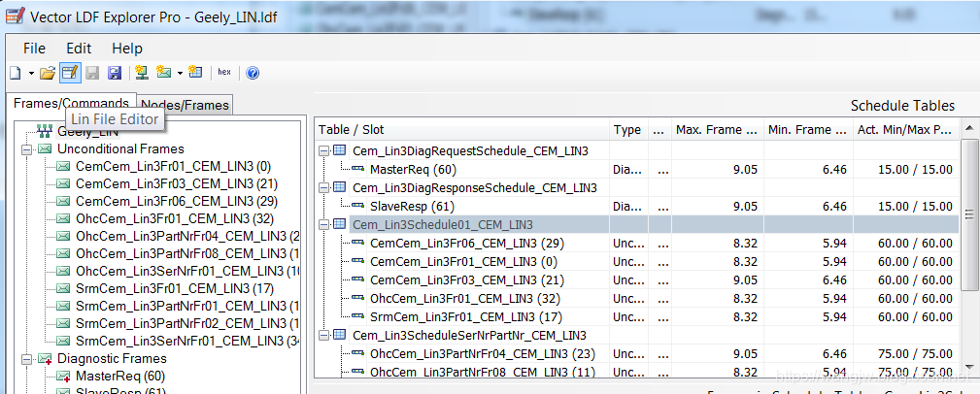Select OhcCem_Lin3Fr01_CEM_LIN3 (32) schedule slot
Screen dimensions: 980x394
pos(636,299)
